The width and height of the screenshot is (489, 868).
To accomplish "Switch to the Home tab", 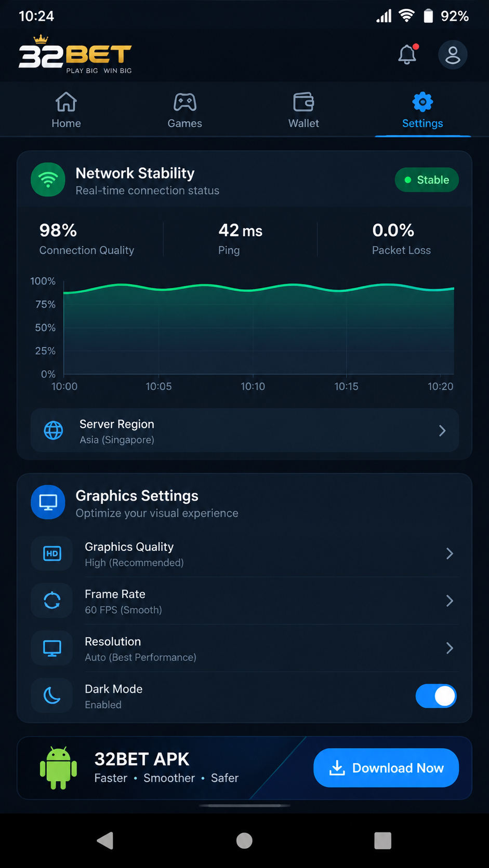I will tap(66, 110).
